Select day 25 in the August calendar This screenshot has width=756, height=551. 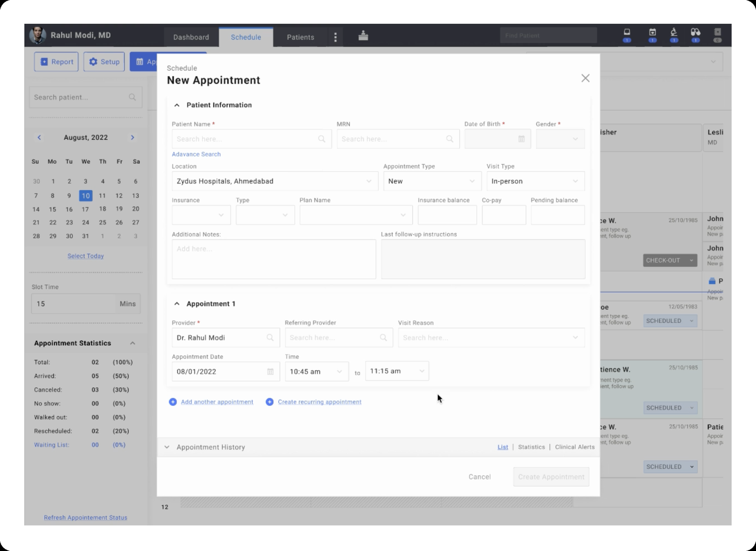(103, 223)
